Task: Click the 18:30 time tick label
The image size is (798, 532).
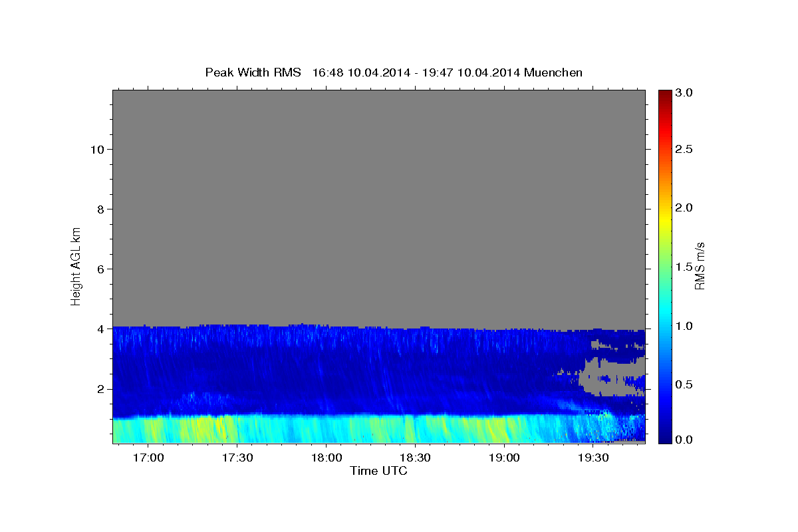Action: point(416,458)
